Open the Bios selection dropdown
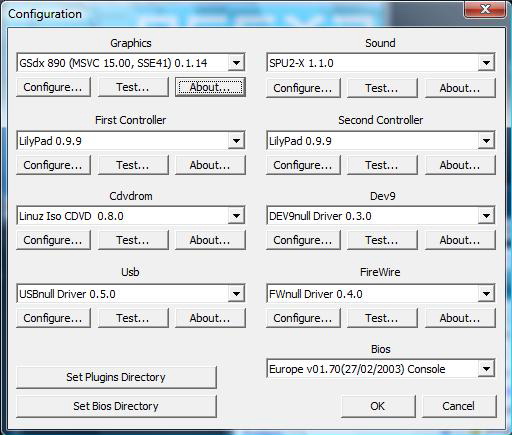Screen dimensions: 512x435 [486, 369]
